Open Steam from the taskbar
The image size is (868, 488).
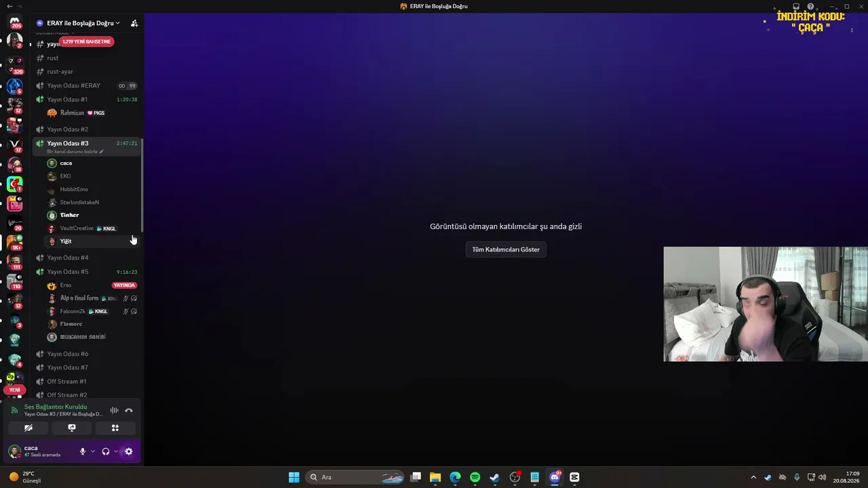[x=494, y=477]
